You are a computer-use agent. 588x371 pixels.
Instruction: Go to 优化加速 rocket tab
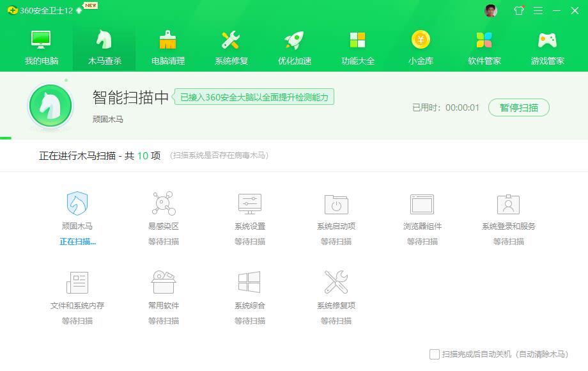pyautogui.click(x=295, y=48)
